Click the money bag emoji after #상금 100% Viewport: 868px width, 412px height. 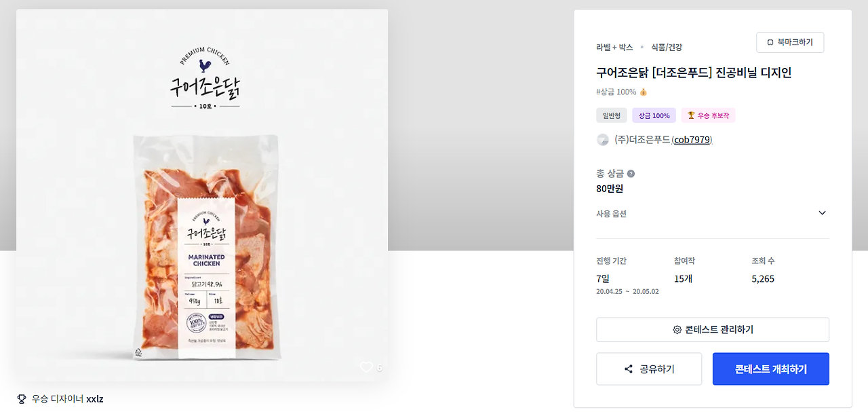[644, 92]
